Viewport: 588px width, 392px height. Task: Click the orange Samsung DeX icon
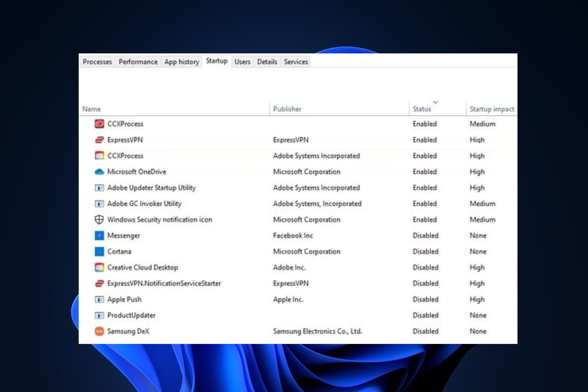[x=99, y=331]
